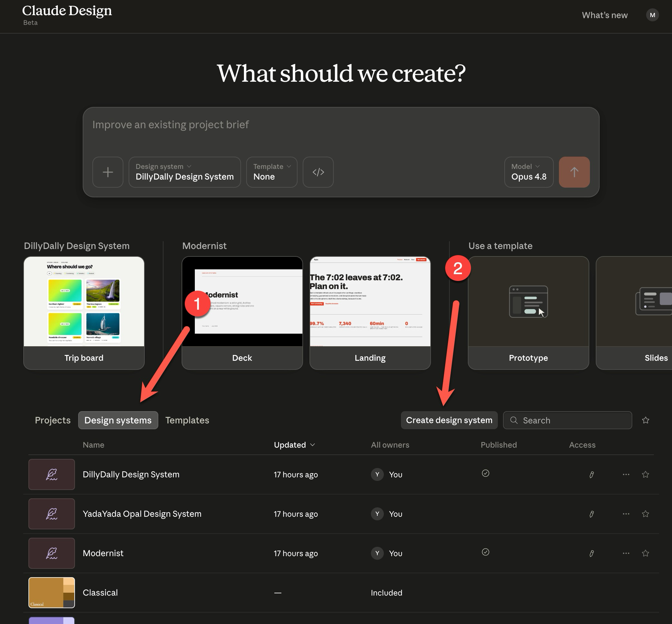
Task: Open the Trip board card
Action: pos(84,313)
